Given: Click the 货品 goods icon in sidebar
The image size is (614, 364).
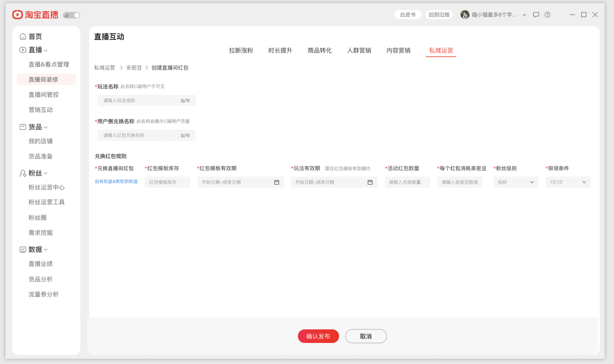Looking at the screenshot, I should tap(23, 127).
